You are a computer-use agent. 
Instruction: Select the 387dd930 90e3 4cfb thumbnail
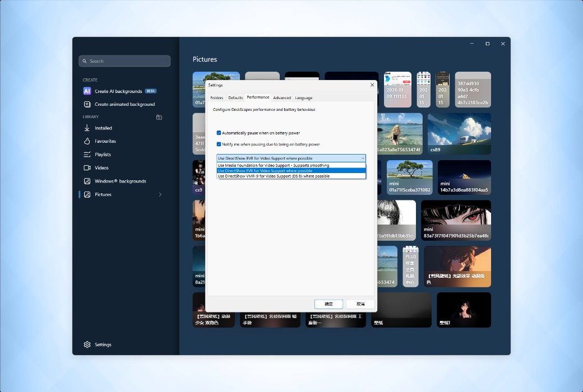click(x=473, y=90)
